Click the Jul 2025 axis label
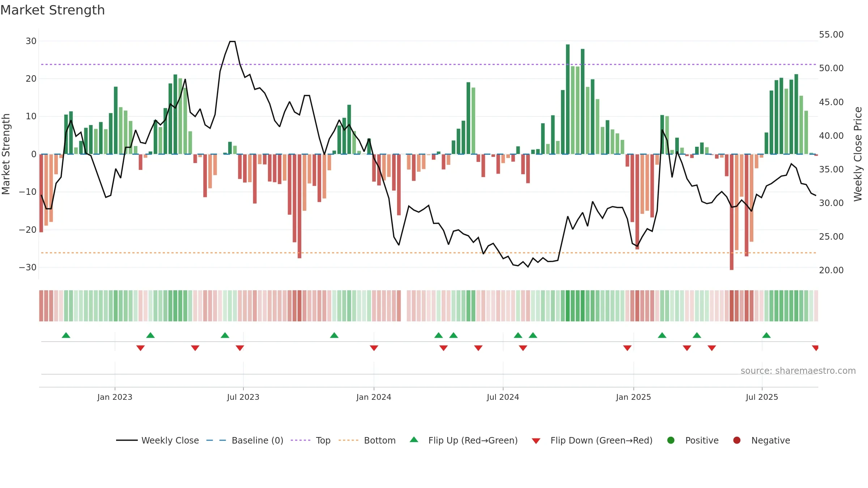The width and height of the screenshot is (868, 488). pos(762,397)
